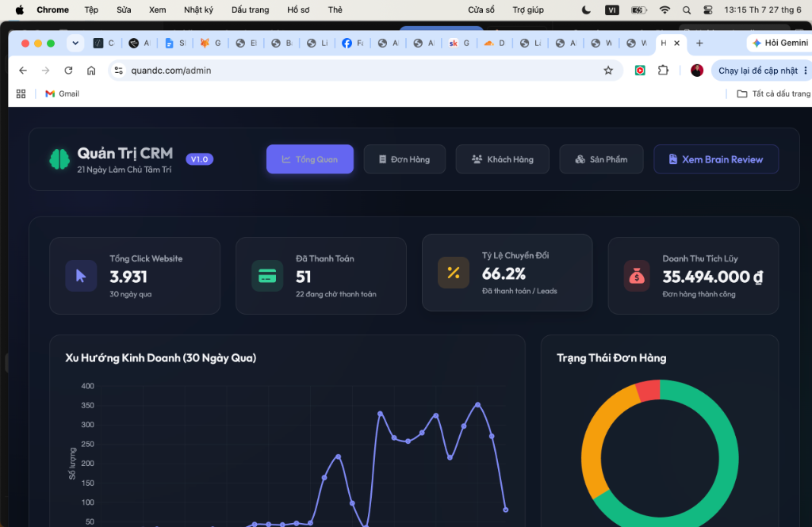Open Tất cả dấu trang folder

click(x=774, y=94)
